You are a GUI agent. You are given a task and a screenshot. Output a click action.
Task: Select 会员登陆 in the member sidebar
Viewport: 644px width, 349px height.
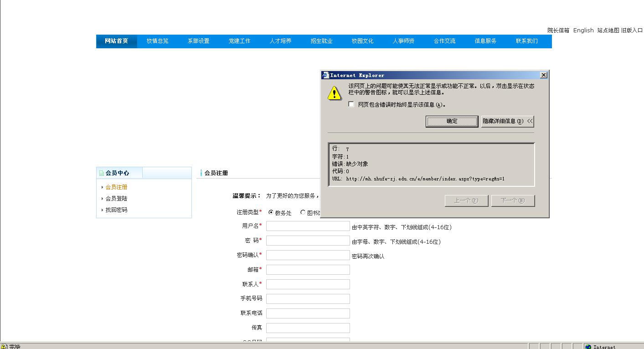tap(116, 199)
